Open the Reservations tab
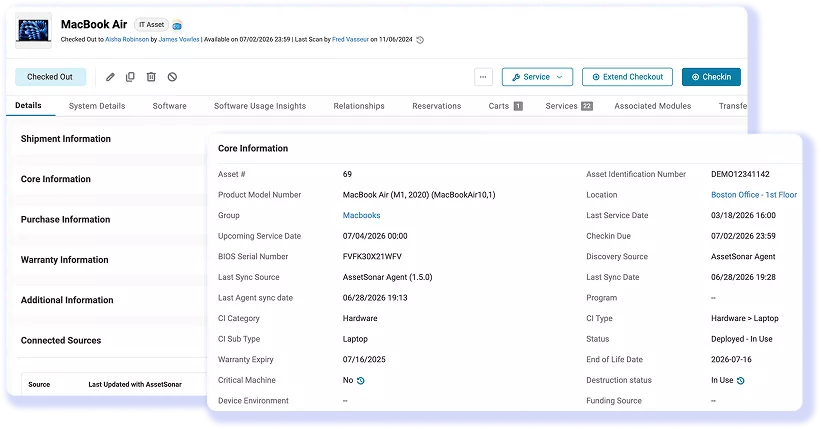The width and height of the screenshot is (821, 429). (437, 106)
